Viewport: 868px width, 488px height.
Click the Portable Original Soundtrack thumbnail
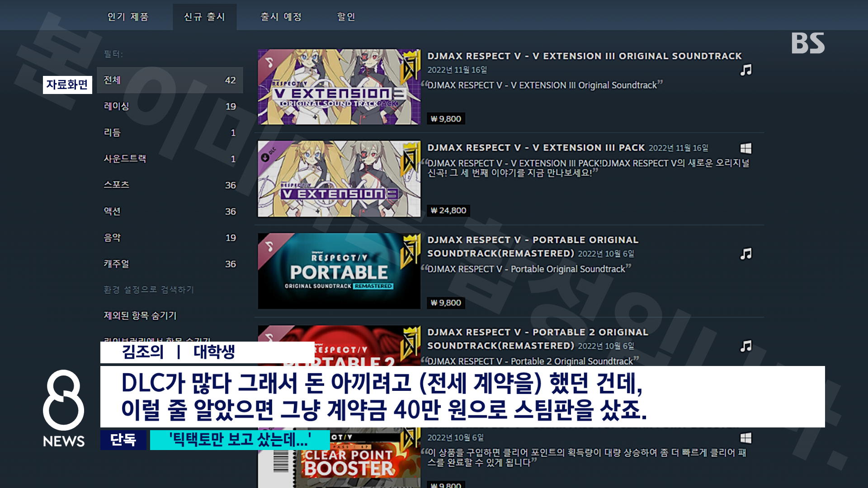point(339,271)
